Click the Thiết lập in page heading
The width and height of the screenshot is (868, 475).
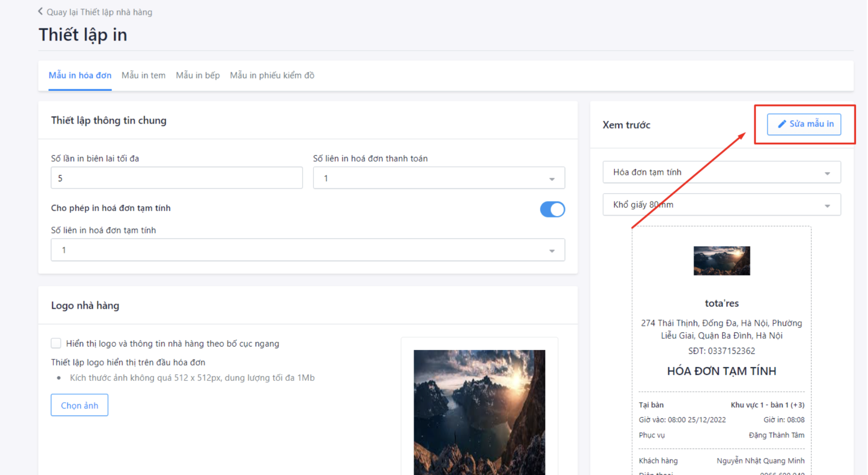coord(83,35)
